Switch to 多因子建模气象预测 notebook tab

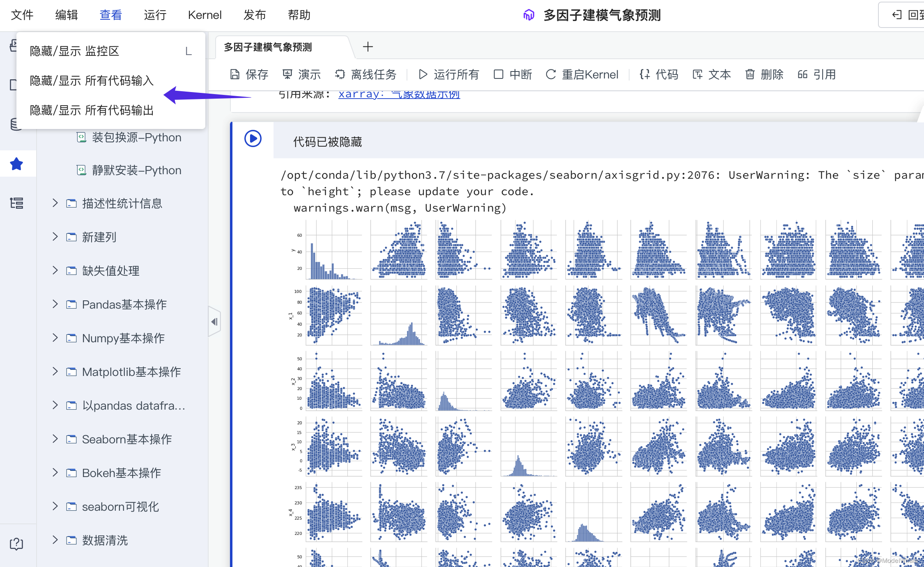tap(268, 47)
